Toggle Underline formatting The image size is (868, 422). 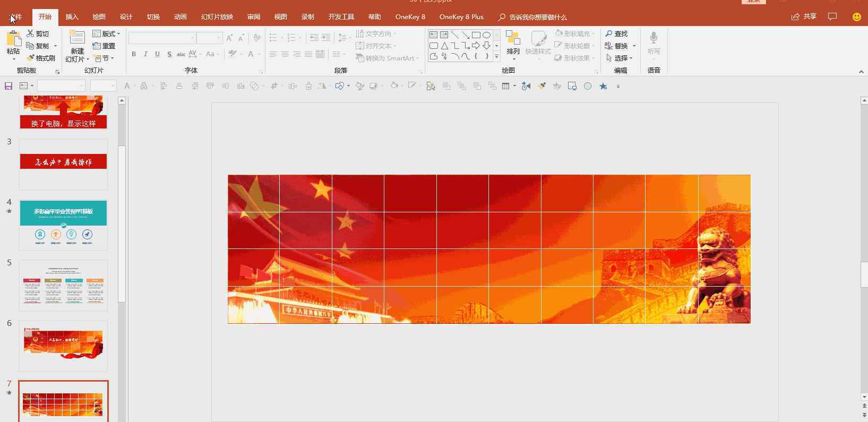157,54
